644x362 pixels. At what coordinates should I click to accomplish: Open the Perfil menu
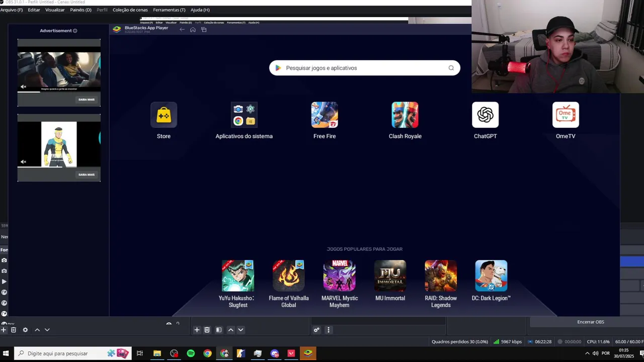point(102,10)
